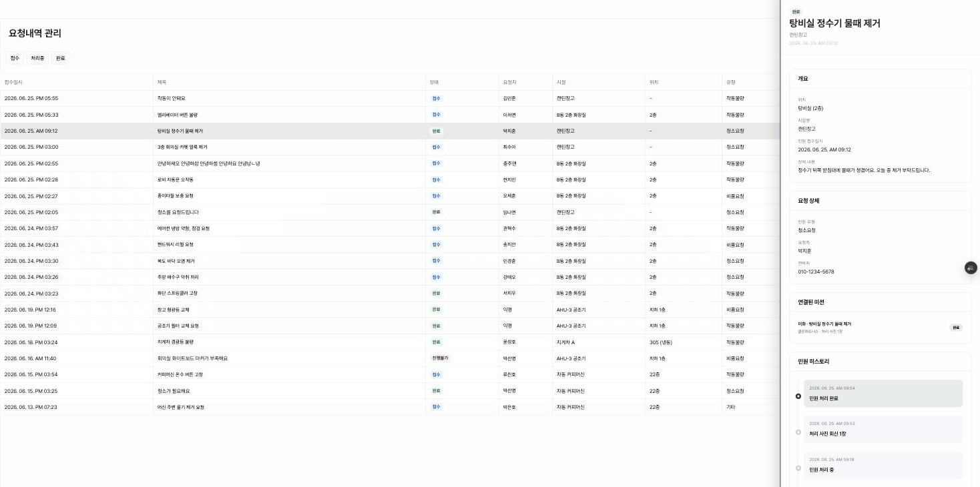
Task: Sort by the 제목 column header
Action: pyautogui.click(x=162, y=82)
